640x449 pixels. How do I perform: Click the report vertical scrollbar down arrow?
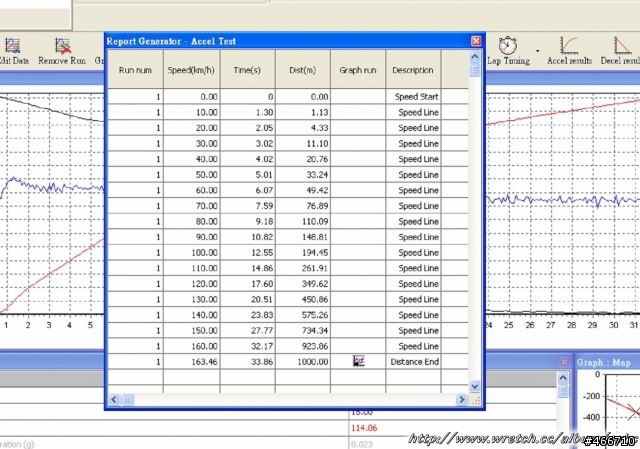(475, 386)
